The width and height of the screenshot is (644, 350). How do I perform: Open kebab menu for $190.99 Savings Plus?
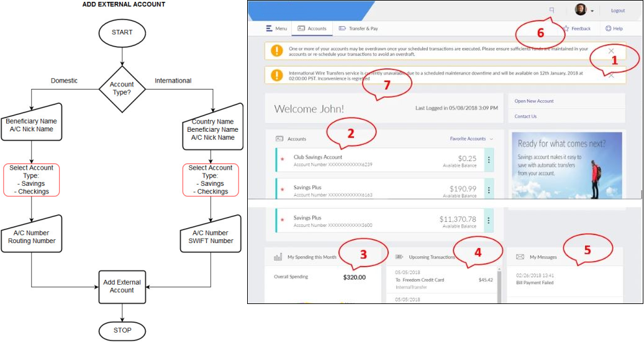click(489, 190)
